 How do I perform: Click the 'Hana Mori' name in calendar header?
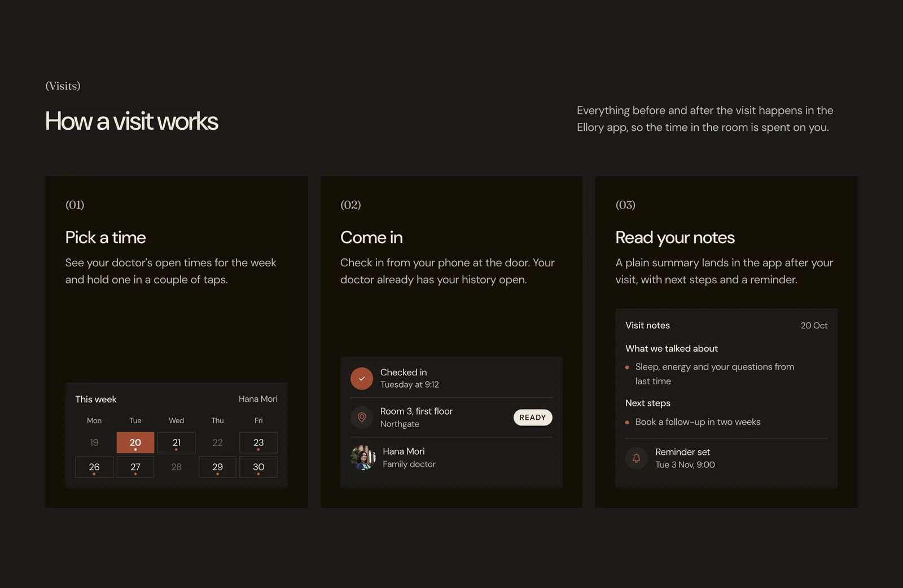(x=258, y=399)
